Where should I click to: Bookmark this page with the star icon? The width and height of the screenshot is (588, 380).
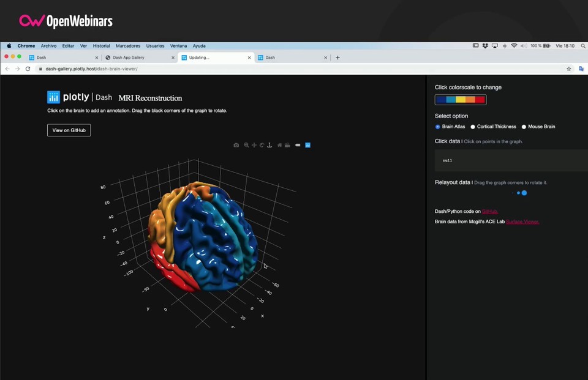pyautogui.click(x=569, y=69)
